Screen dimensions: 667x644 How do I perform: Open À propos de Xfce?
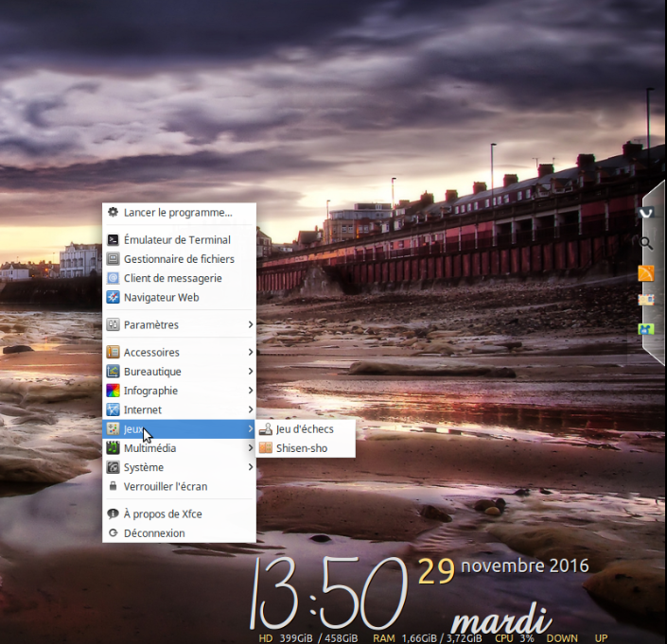tap(179, 513)
